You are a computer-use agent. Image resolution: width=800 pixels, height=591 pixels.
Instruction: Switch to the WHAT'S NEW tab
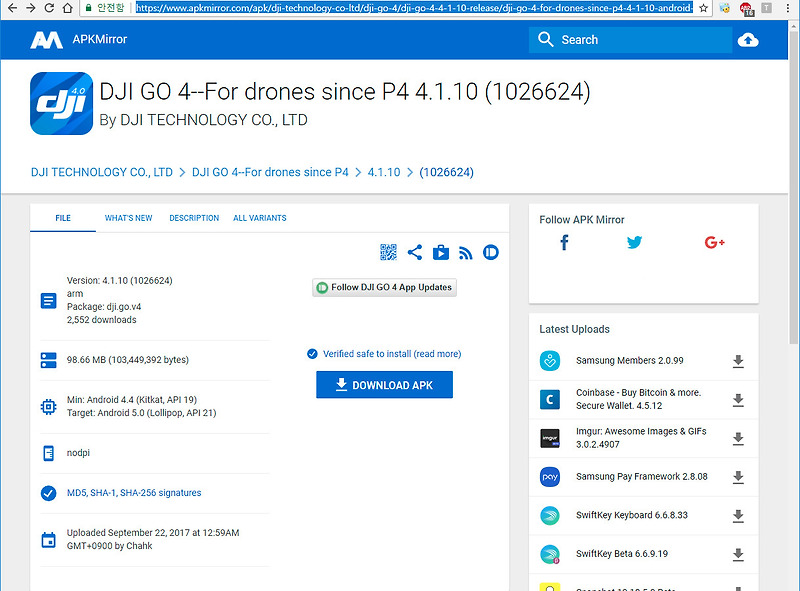click(x=129, y=218)
